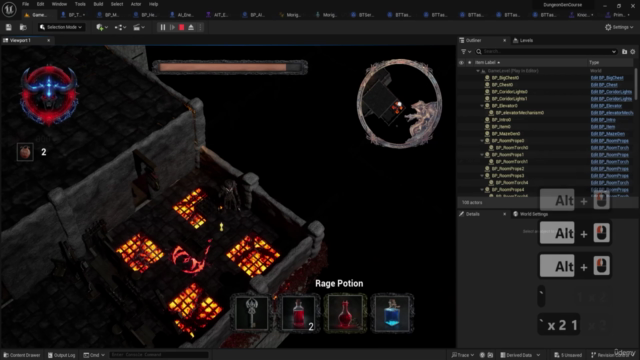Pause the play-in-editor simulation
The width and height of the screenshot is (640, 360).
point(163,27)
